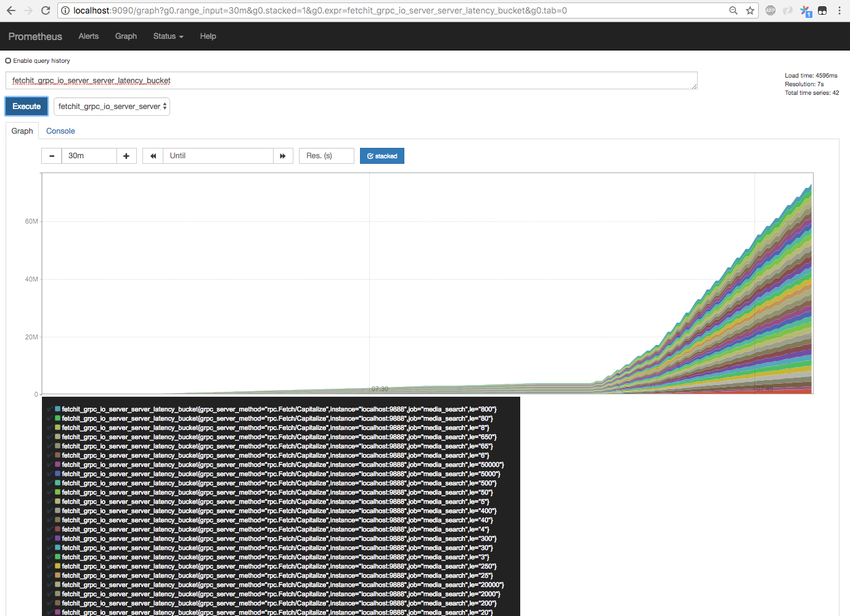This screenshot has width=850, height=616.
Task: Click the 60M y-axis label
Action: pos(31,221)
